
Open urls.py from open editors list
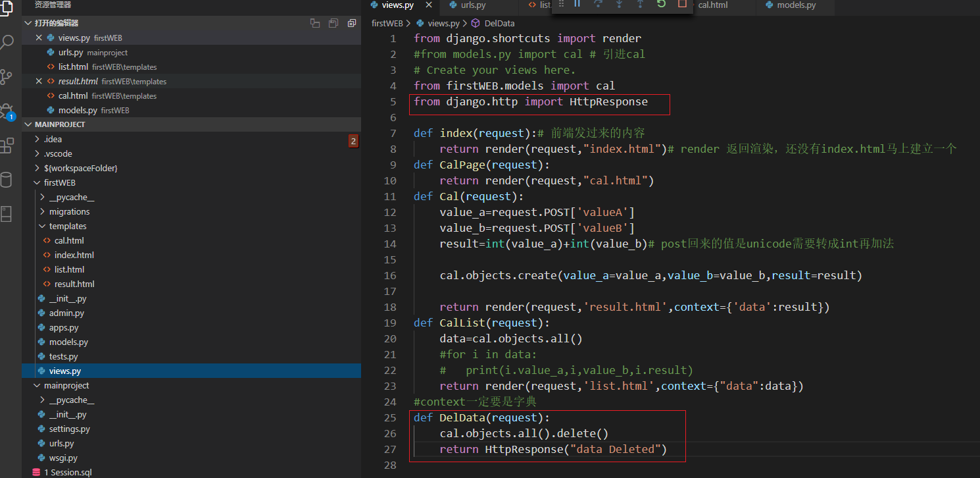coord(191,52)
